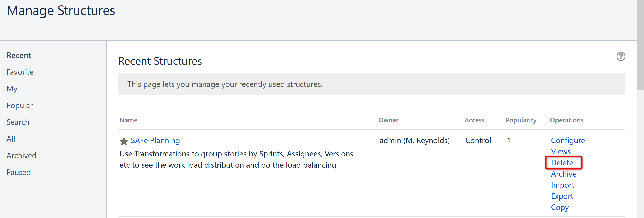View the Popular structures list
Screen dimensions: 644x218
(19, 105)
